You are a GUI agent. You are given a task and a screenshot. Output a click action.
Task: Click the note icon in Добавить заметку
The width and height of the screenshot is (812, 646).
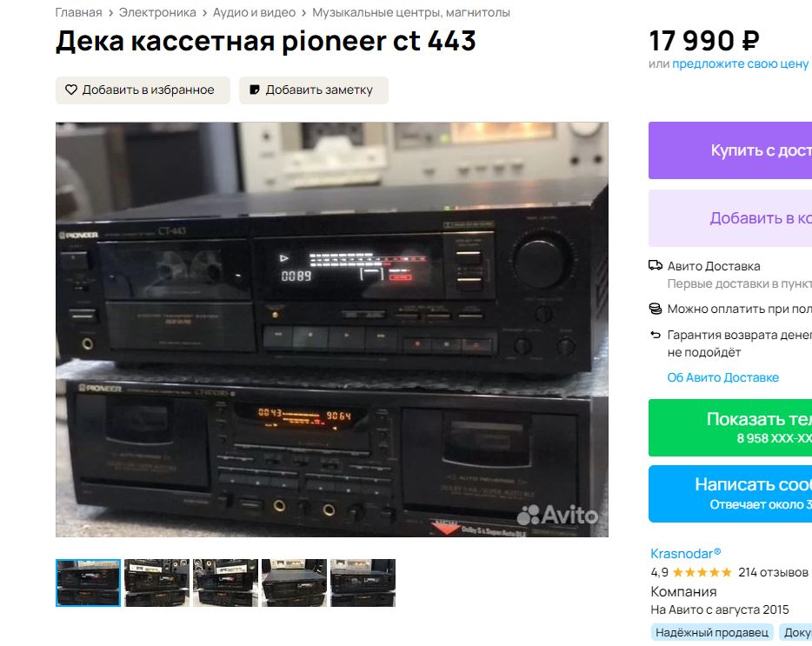[254, 90]
